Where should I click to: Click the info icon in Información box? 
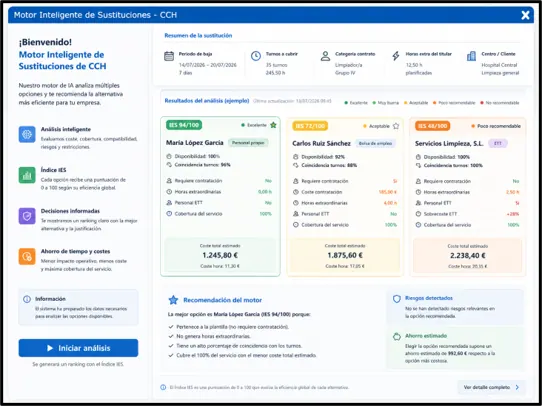point(27,299)
